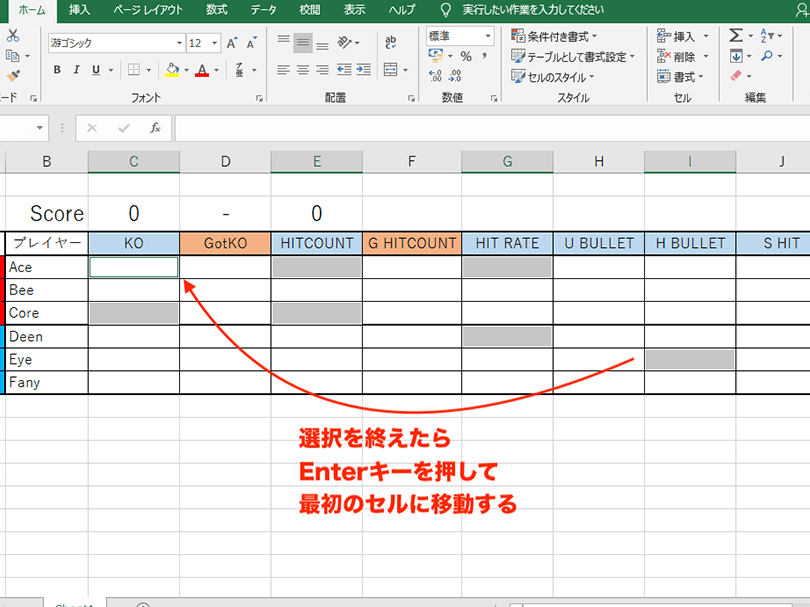Click the Tell me search box

click(533, 10)
